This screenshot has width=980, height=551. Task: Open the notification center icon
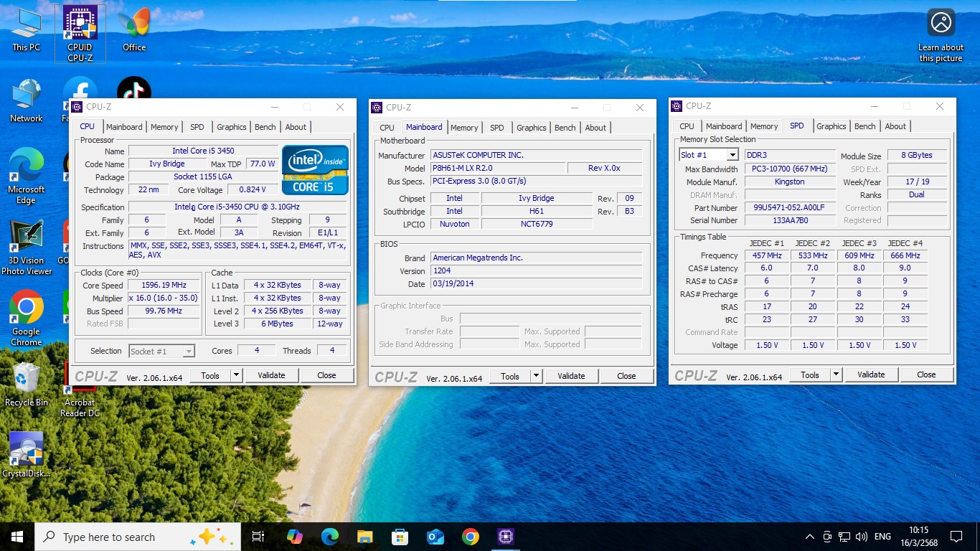click(956, 537)
